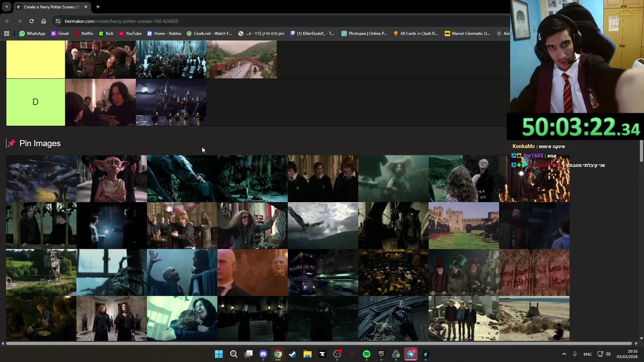Viewport: 644px width, 362px height.
Task: Pick the Voldemort raising wand image
Action: (x=182, y=273)
